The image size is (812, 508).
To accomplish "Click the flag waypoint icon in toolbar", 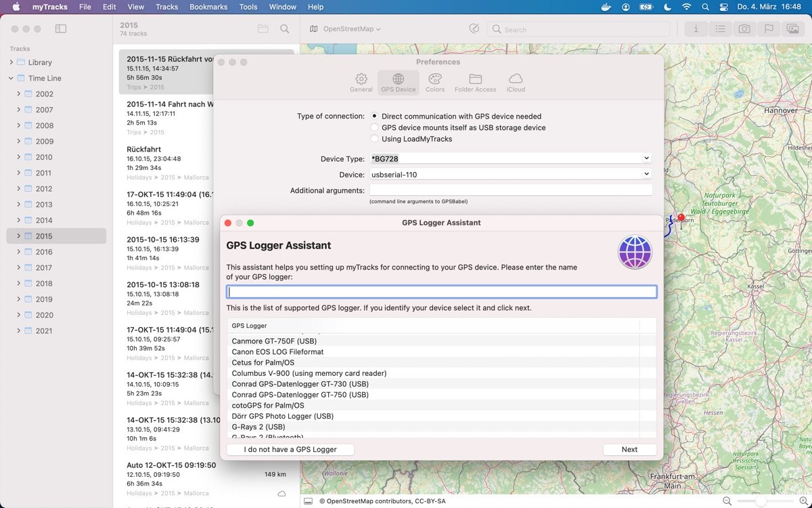I will 769,29.
